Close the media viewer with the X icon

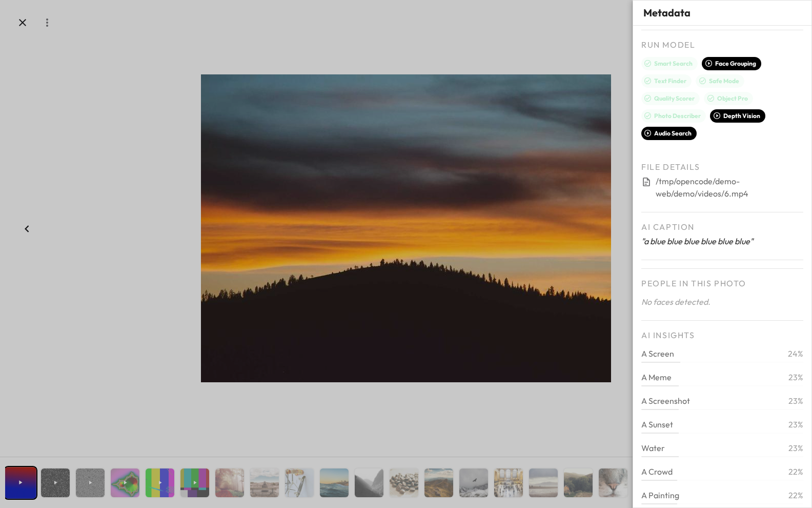coord(23,23)
